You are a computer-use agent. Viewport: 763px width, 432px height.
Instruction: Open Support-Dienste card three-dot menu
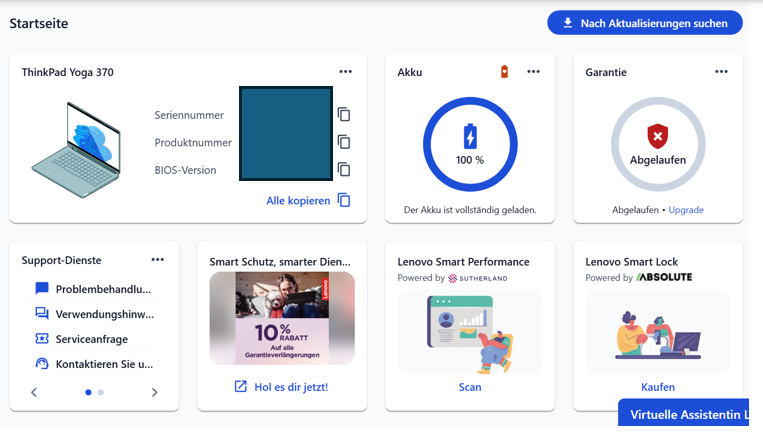click(158, 259)
